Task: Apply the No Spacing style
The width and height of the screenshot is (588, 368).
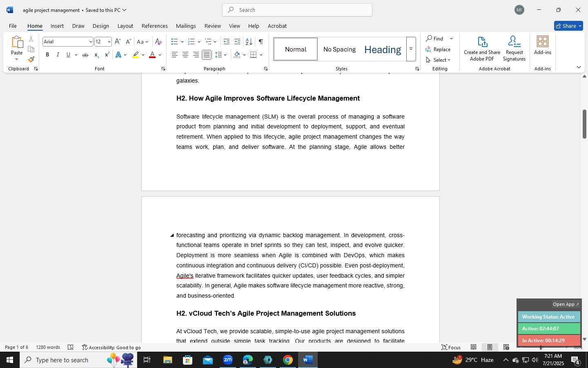Action: click(x=339, y=49)
